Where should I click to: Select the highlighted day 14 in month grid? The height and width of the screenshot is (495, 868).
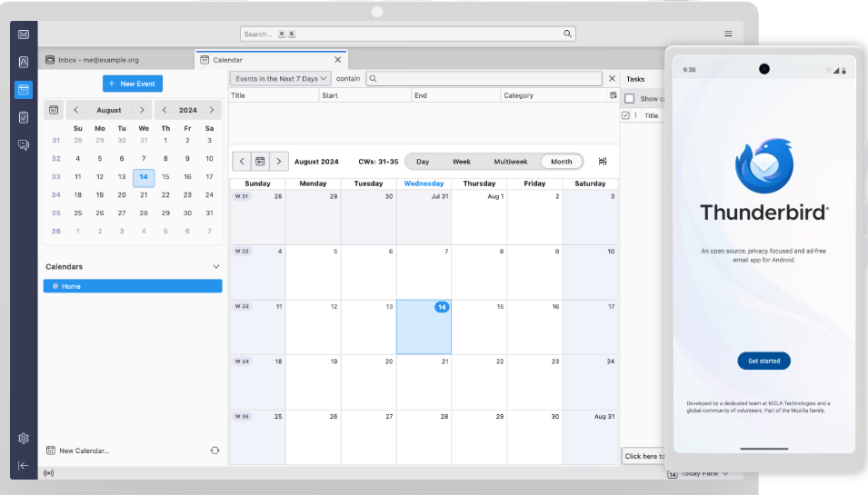click(x=424, y=327)
